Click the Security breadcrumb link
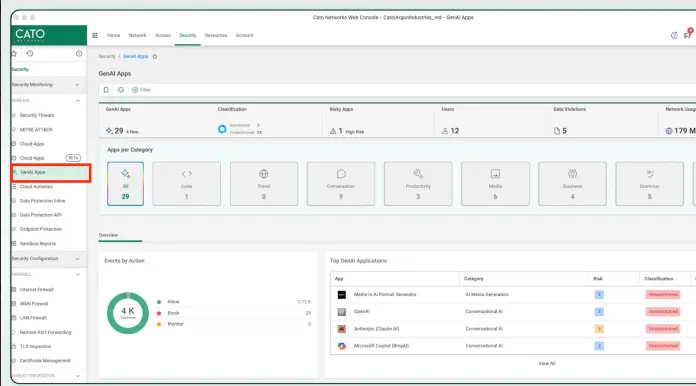This screenshot has width=696, height=386. (107, 56)
